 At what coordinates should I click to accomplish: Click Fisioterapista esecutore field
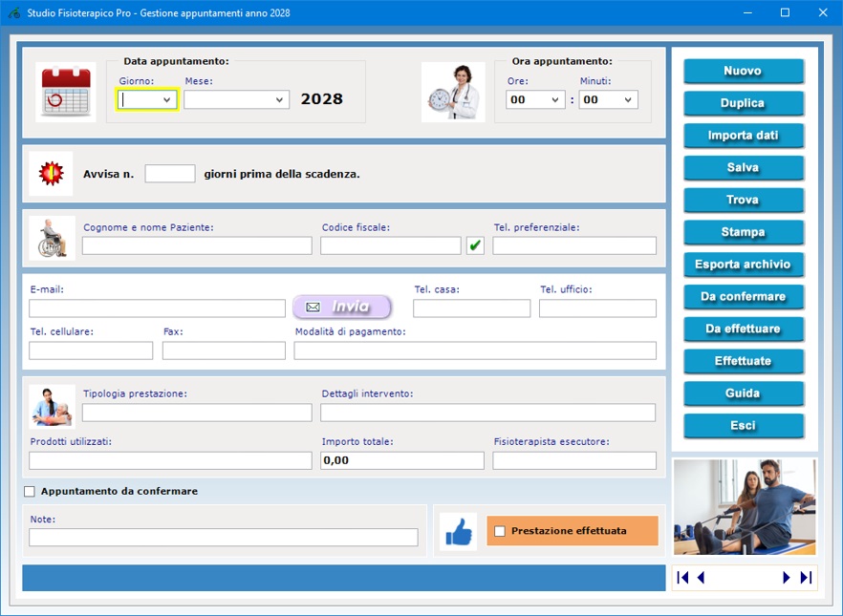pyautogui.click(x=574, y=460)
